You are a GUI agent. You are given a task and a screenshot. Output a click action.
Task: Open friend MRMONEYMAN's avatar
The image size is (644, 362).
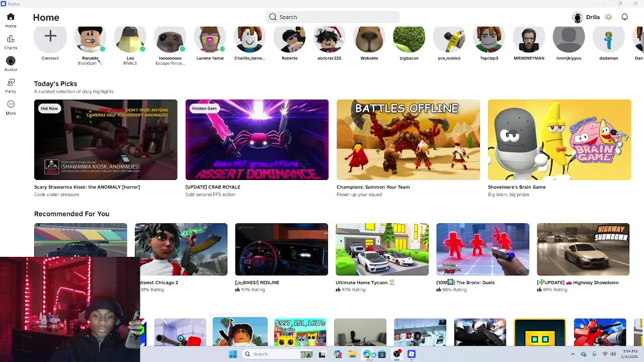pyautogui.click(x=529, y=39)
